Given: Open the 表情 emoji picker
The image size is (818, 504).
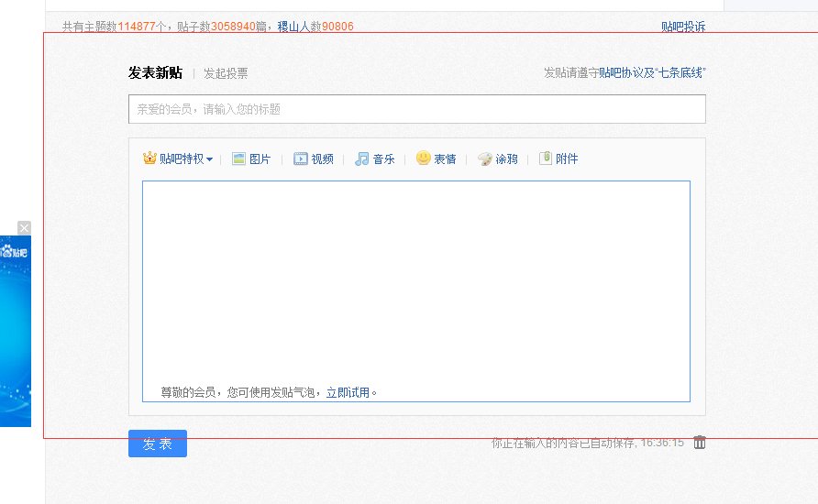Looking at the screenshot, I should point(437,159).
